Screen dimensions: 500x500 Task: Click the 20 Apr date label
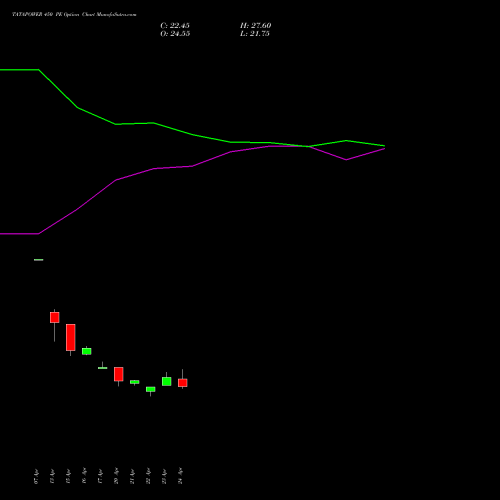point(116,476)
